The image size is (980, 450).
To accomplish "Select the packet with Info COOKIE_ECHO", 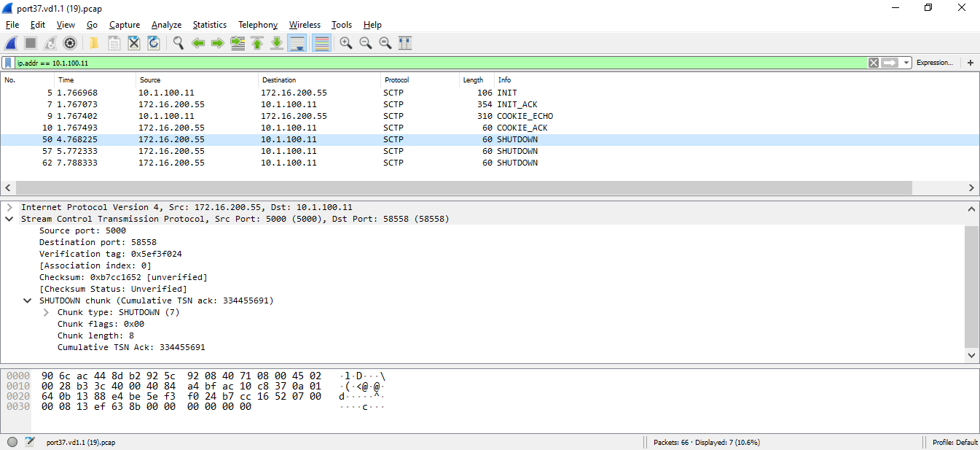I will (x=291, y=115).
